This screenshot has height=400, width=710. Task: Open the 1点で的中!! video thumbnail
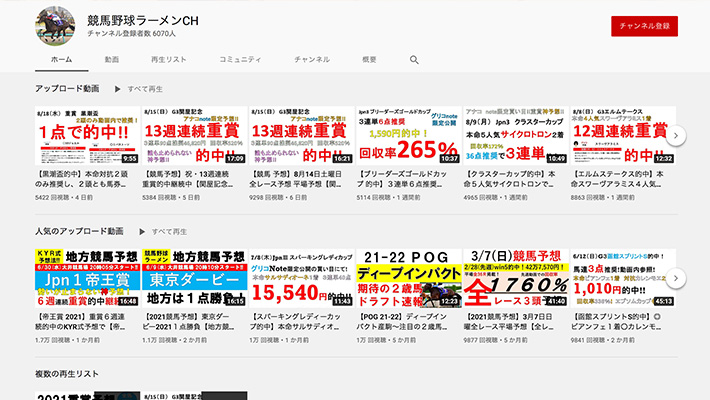[87, 135]
